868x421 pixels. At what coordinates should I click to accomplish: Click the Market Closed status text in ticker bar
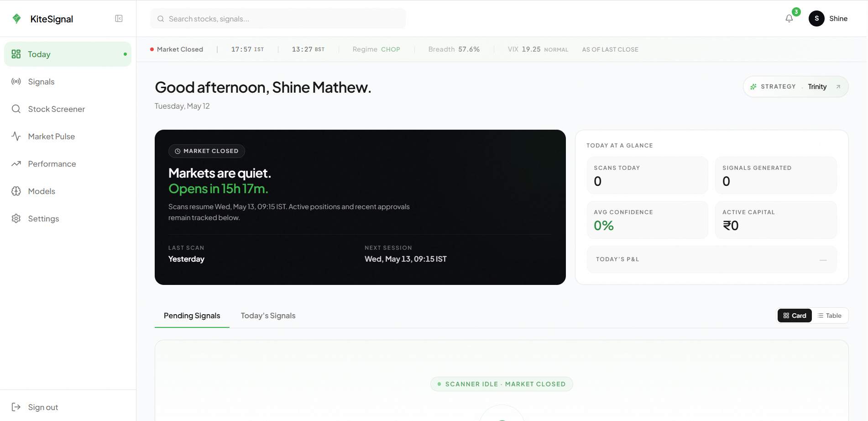point(180,49)
